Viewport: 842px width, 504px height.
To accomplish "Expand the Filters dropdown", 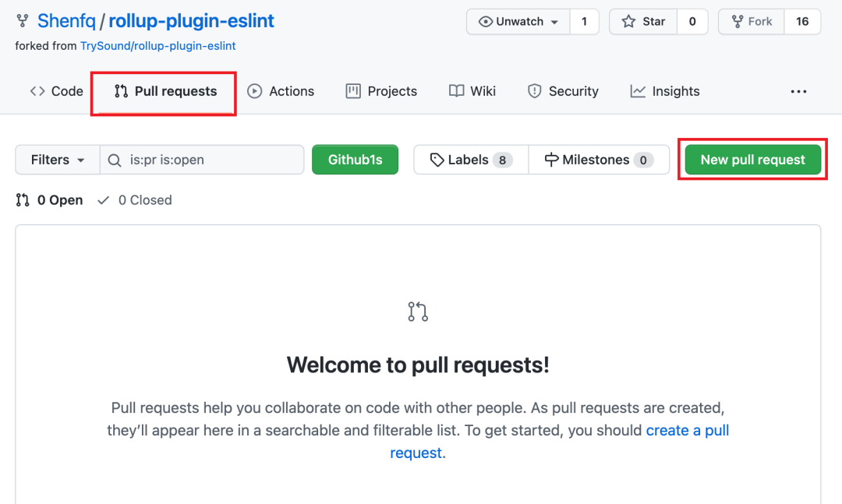I will pos(58,160).
